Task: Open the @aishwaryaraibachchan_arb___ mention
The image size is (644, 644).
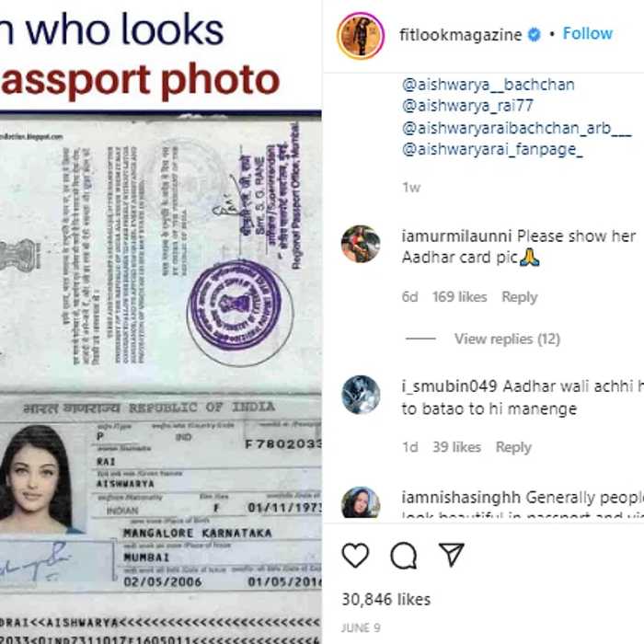Action: [516, 128]
